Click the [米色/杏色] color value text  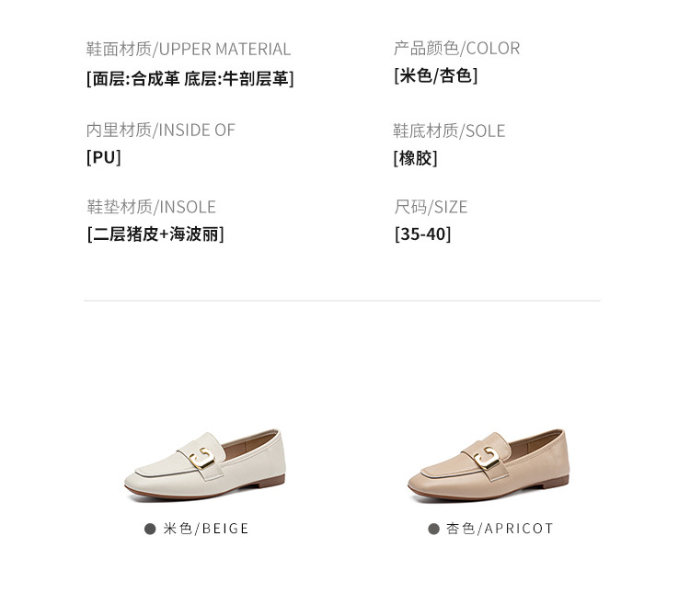click(436, 75)
